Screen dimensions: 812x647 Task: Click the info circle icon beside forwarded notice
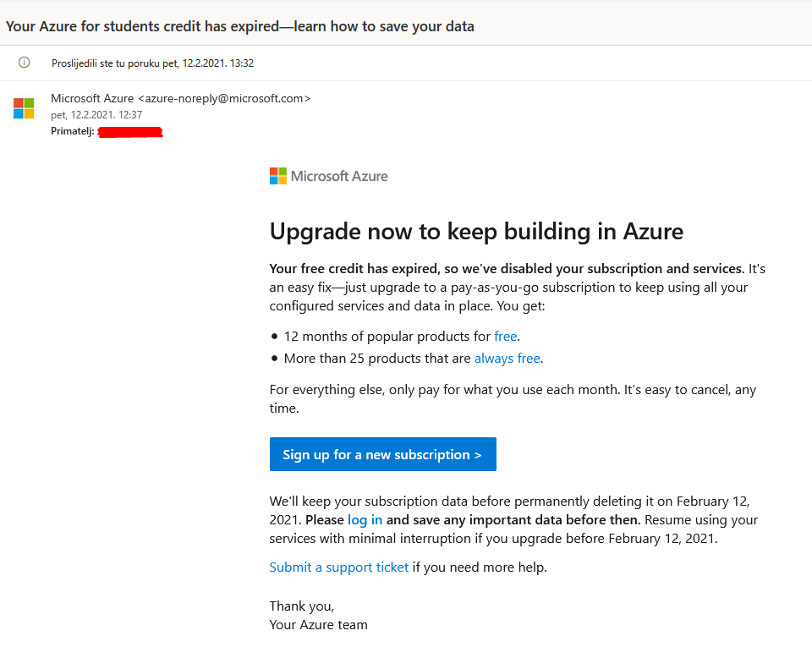point(25,63)
